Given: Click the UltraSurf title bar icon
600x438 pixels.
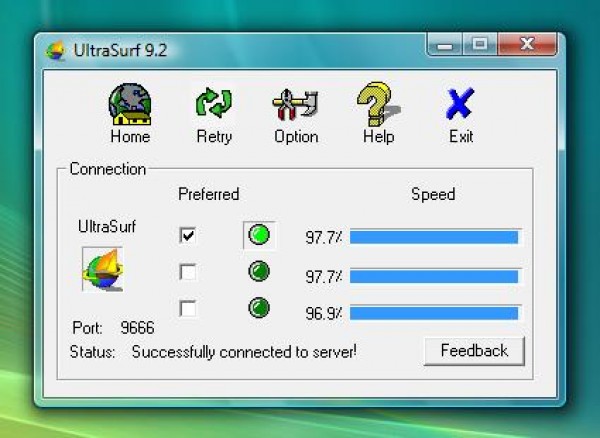Looking at the screenshot, I should [x=55, y=51].
